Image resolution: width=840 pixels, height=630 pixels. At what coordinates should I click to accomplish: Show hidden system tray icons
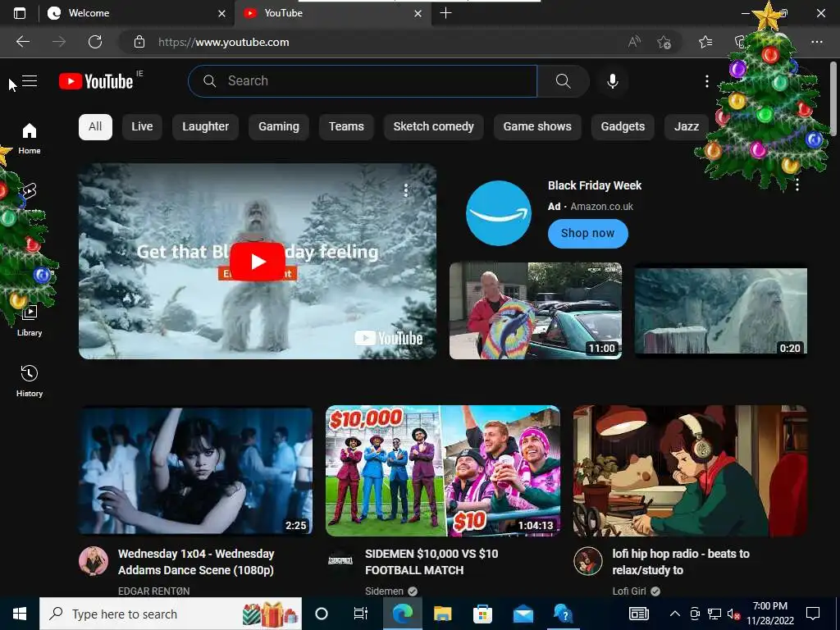click(675, 614)
